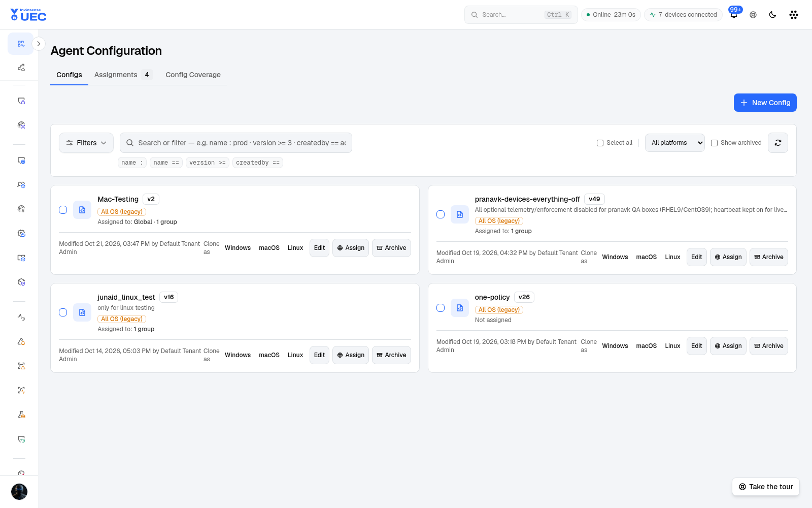Screen dimensions: 812x508
Task: Open the Filters dropdown
Action: 86,143
